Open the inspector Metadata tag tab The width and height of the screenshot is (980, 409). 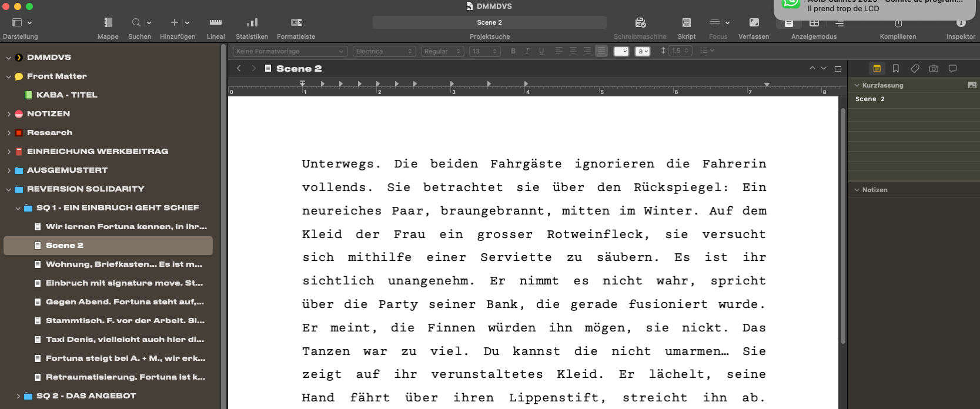(x=915, y=69)
